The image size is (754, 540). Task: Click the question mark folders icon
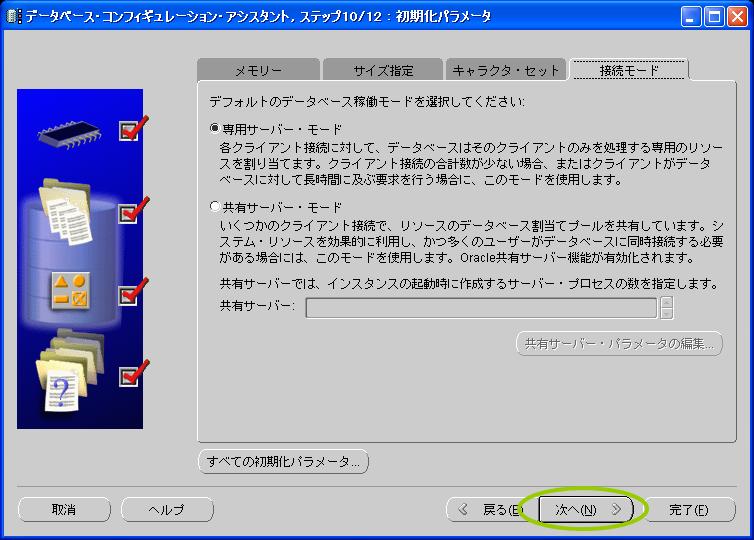68,371
